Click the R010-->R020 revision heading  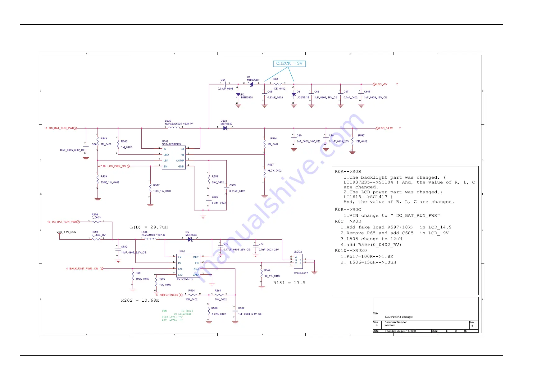coord(351,251)
